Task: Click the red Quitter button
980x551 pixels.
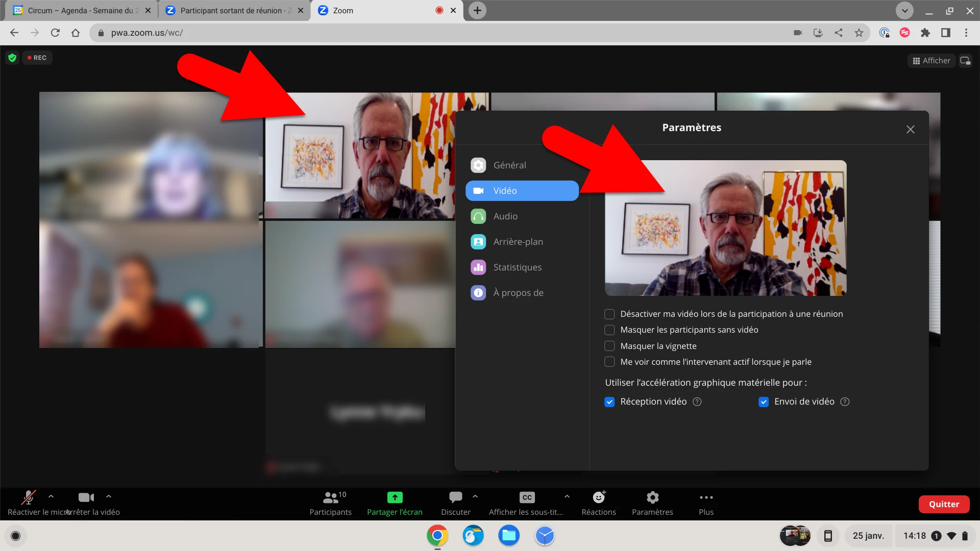Action: (x=944, y=504)
